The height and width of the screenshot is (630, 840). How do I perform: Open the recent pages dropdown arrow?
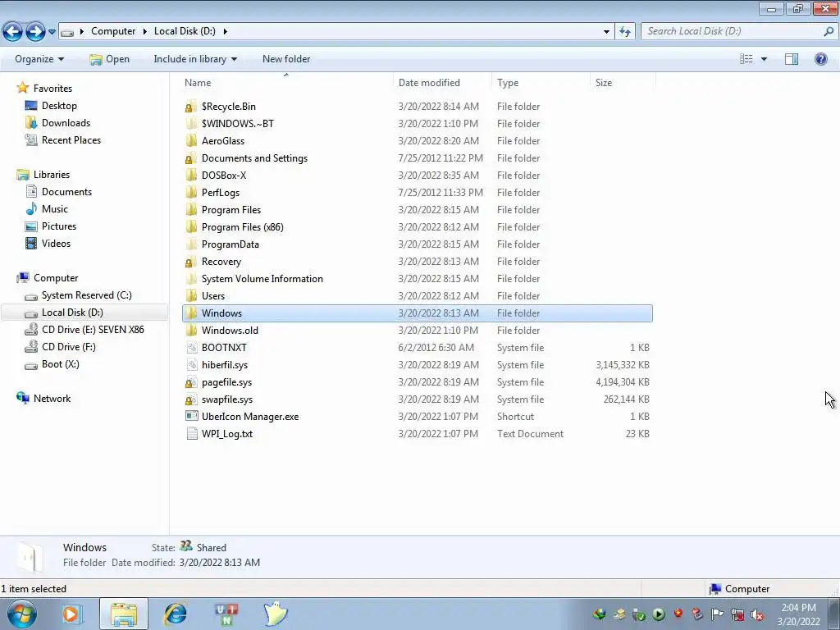click(x=52, y=32)
